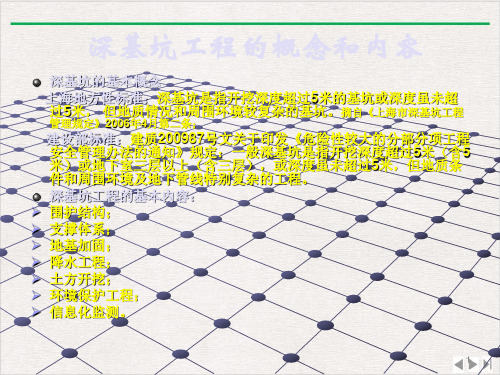
Task: Select the 环境保护工程 list item text
Action: coord(94,296)
